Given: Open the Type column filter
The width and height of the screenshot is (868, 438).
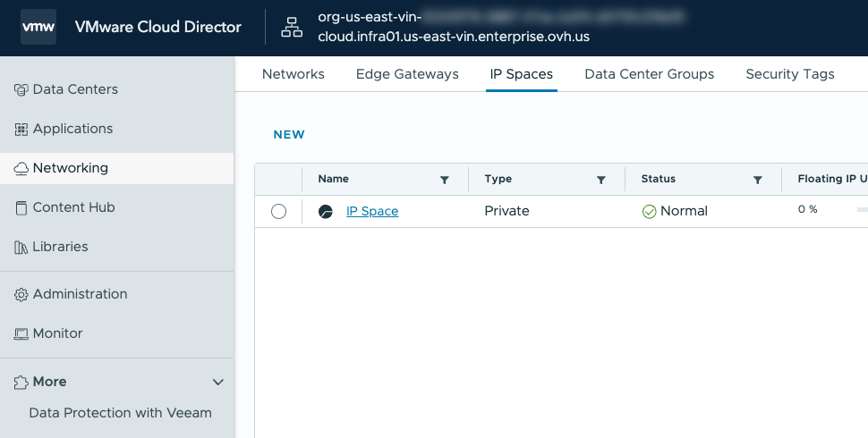Looking at the screenshot, I should pyautogui.click(x=600, y=180).
